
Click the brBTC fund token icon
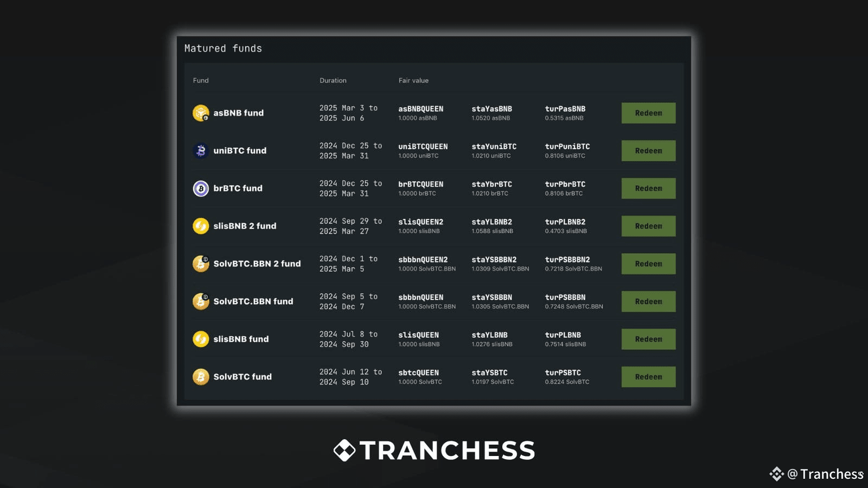(x=201, y=188)
